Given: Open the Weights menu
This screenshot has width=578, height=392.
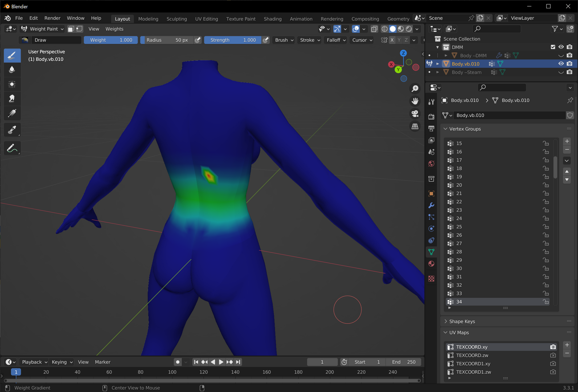Looking at the screenshot, I should click(x=114, y=29).
